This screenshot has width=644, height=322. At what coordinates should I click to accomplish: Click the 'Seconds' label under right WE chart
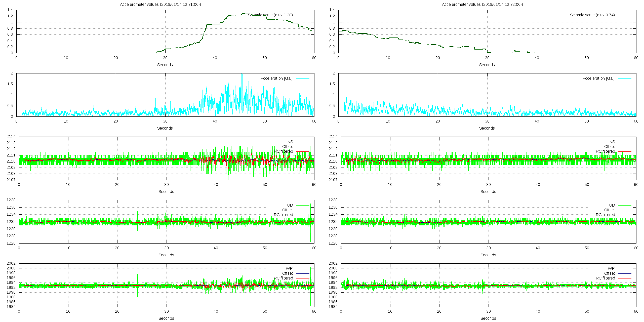click(x=488, y=318)
